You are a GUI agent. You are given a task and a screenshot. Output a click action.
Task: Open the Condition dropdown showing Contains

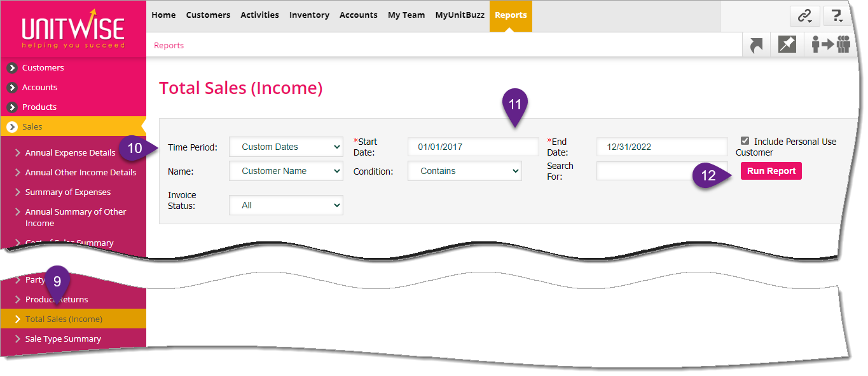464,171
